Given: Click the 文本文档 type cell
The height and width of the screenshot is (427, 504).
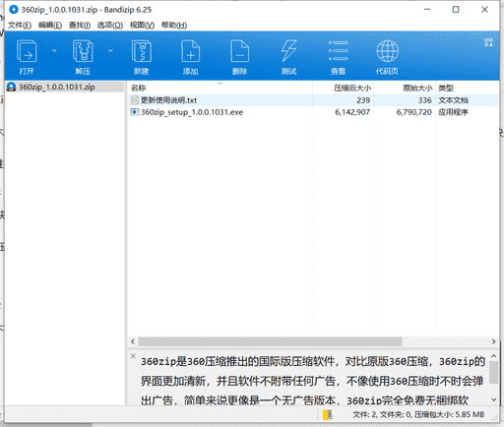Looking at the screenshot, I should [x=453, y=100].
